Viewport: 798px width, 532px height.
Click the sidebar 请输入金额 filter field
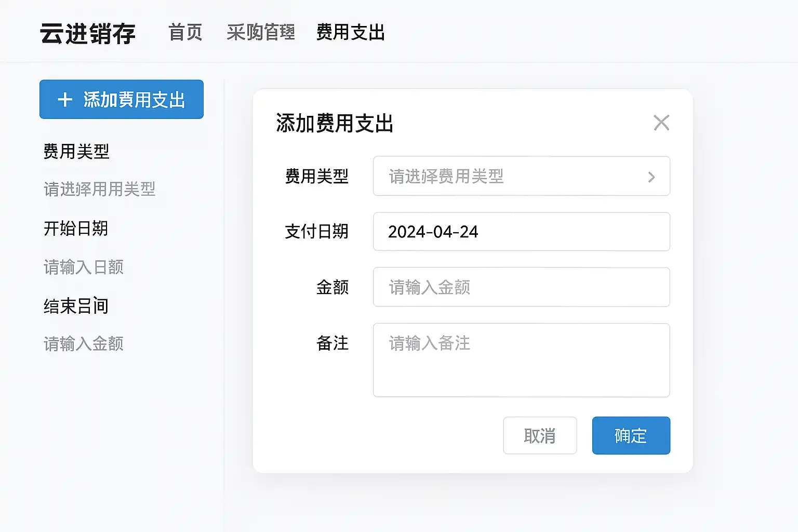tap(84, 344)
